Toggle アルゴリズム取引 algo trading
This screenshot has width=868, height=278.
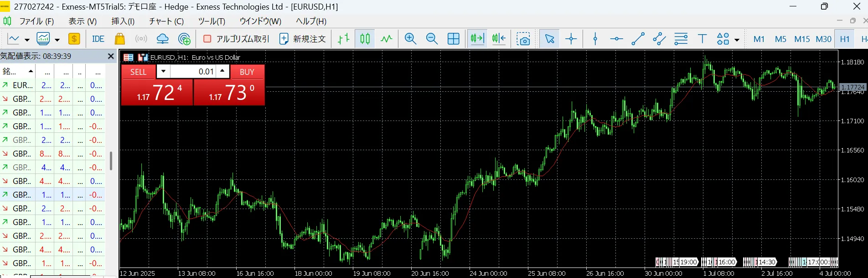(x=236, y=39)
